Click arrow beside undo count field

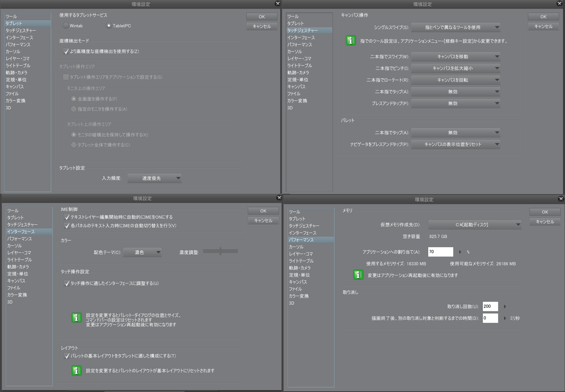[505, 306]
